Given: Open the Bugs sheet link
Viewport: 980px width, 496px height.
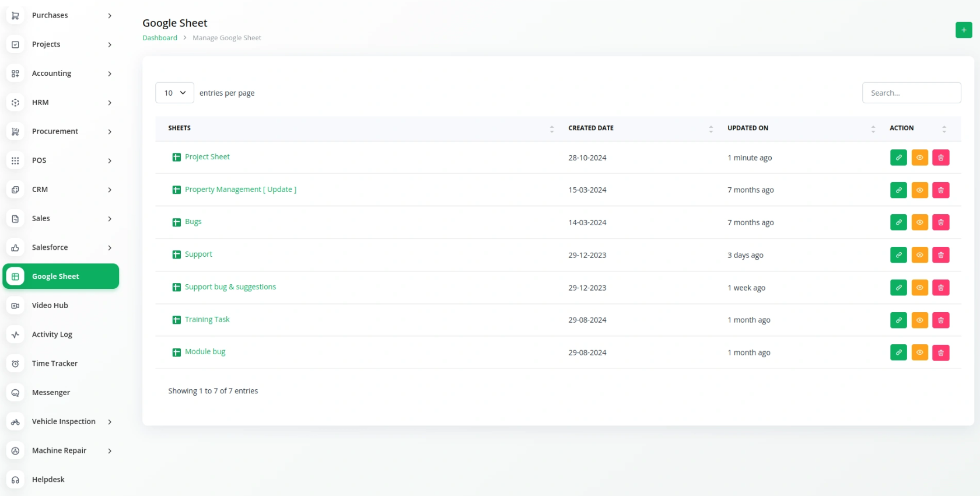Looking at the screenshot, I should pyautogui.click(x=193, y=222).
